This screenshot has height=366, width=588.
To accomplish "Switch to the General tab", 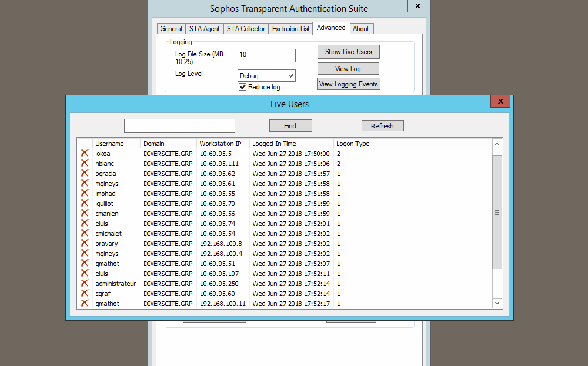I will click(x=171, y=28).
